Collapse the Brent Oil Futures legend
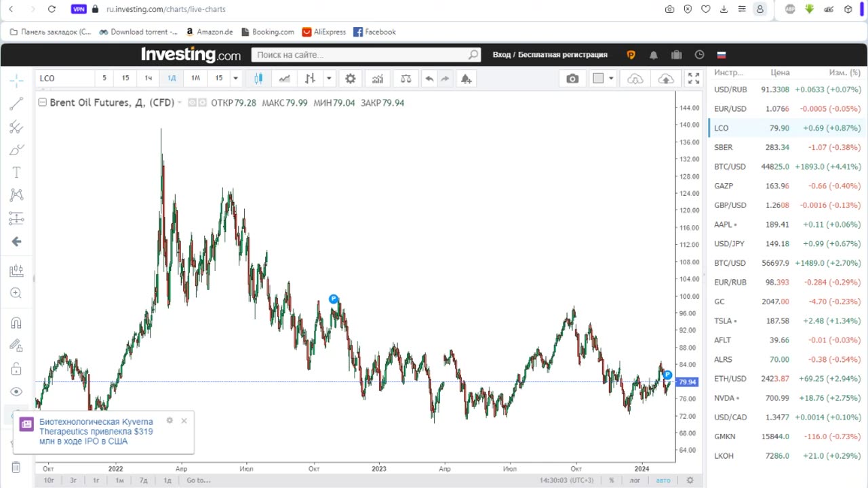Image resolution: width=868 pixels, height=488 pixels. point(43,103)
